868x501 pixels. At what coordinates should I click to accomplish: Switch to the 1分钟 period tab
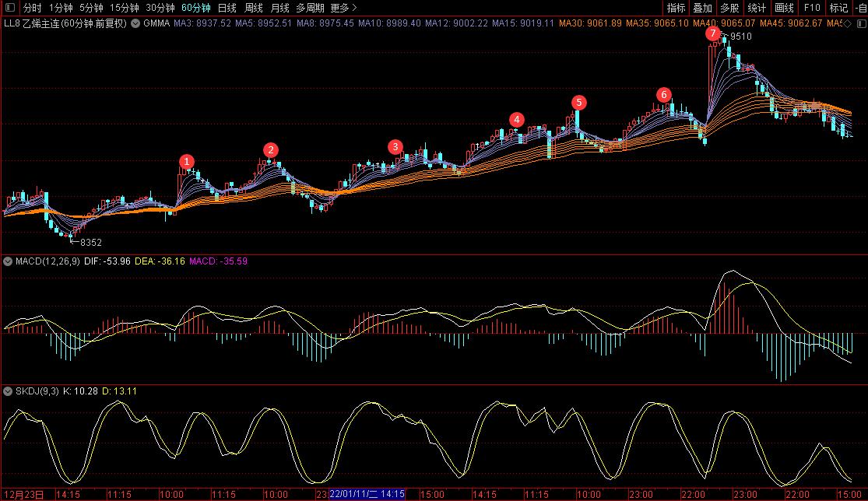pyautogui.click(x=61, y=8)
